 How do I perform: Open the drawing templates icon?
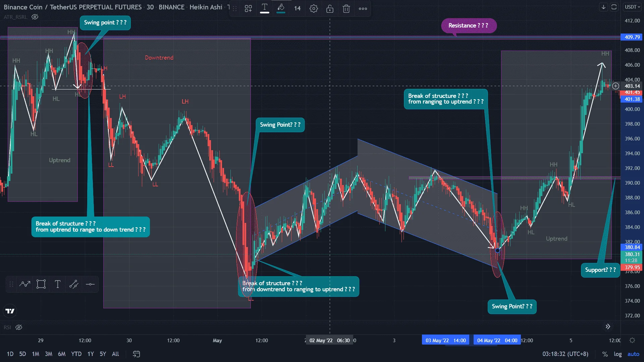(x=248, y=9)
